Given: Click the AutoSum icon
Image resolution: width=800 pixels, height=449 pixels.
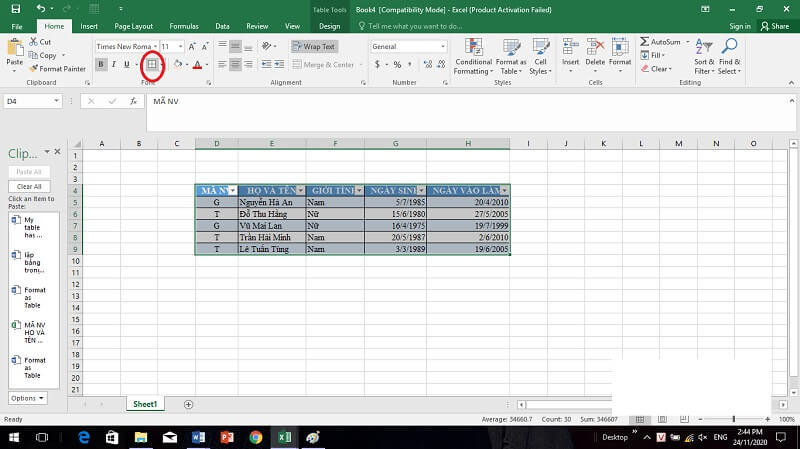Looking at the screenshot, I should 660,42.
